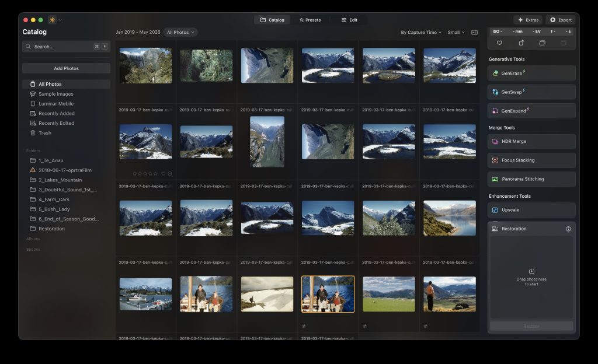598x364 pixels.
Task: Click warning icon beside 2018-06-17-oprtraFilm
Action: (33, 170)
